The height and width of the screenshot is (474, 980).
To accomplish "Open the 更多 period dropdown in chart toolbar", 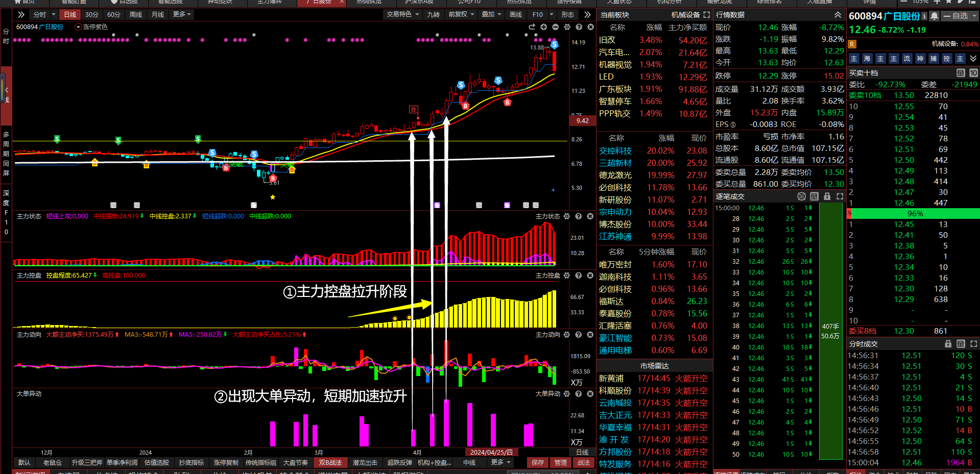I will 182,14.
